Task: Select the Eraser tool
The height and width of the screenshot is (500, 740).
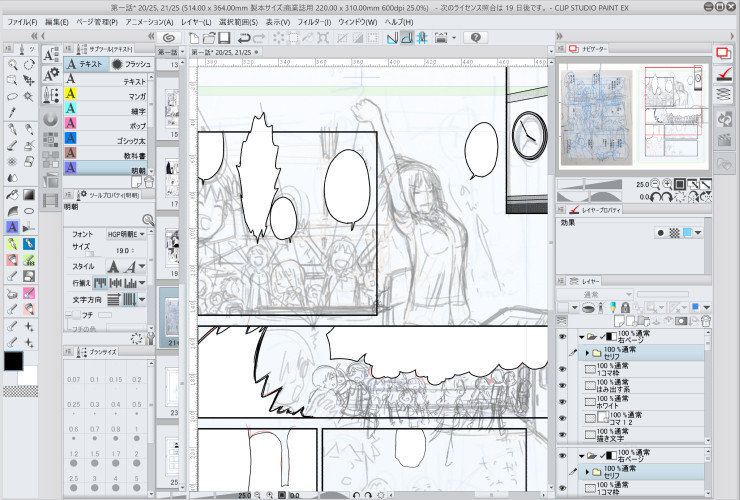Action: [29, 161]
